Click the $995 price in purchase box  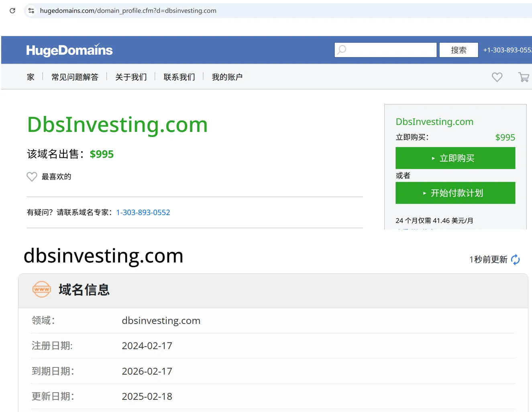pyautogui.click(x=505, y=137)
